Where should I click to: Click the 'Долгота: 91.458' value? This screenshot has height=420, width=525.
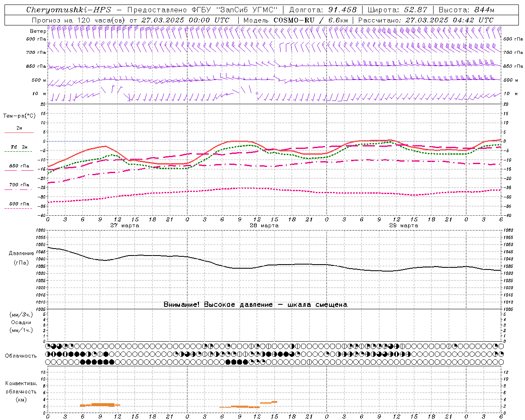tap(323, 10)
